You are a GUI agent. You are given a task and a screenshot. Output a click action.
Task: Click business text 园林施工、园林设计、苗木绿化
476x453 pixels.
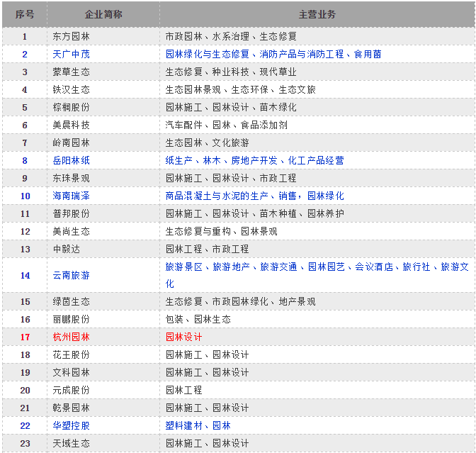(231, 107)
